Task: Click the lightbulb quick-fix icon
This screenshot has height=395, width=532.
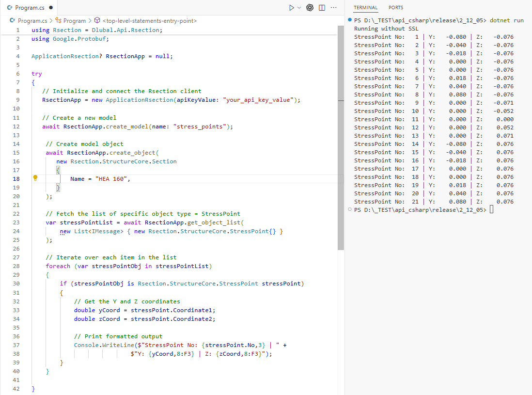Action: click(x=35, y=178)
